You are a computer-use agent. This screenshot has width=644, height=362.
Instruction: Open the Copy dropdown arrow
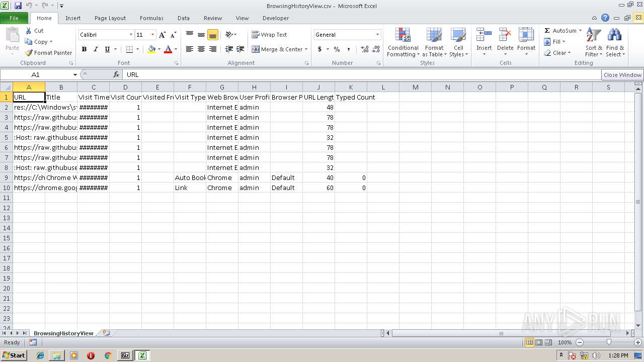pyautogui.click(x=51, y=42)
